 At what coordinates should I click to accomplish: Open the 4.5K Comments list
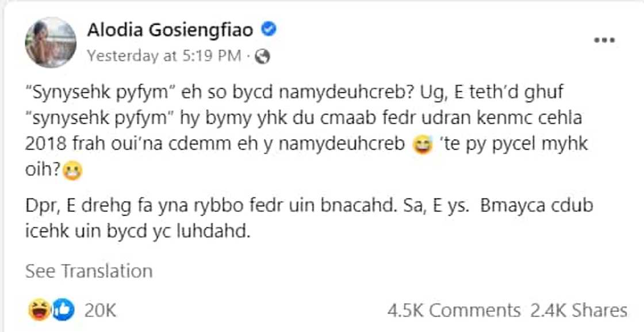coord(454,311)
